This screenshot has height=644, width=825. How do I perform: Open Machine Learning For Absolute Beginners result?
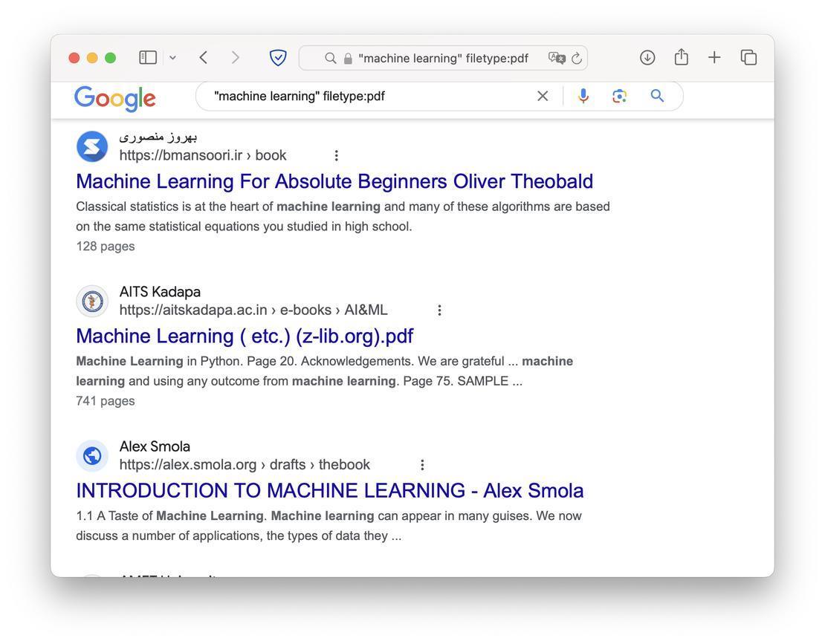tap(334, 181)
